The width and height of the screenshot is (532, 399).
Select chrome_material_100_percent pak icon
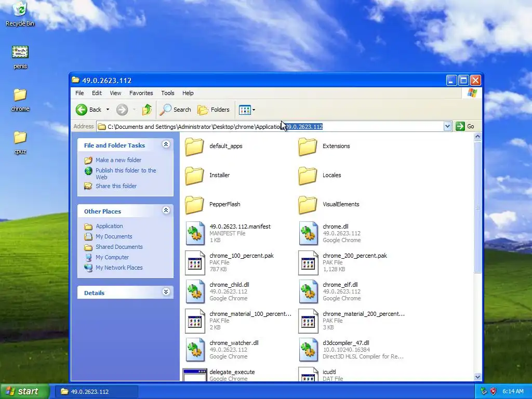(195, 321)
